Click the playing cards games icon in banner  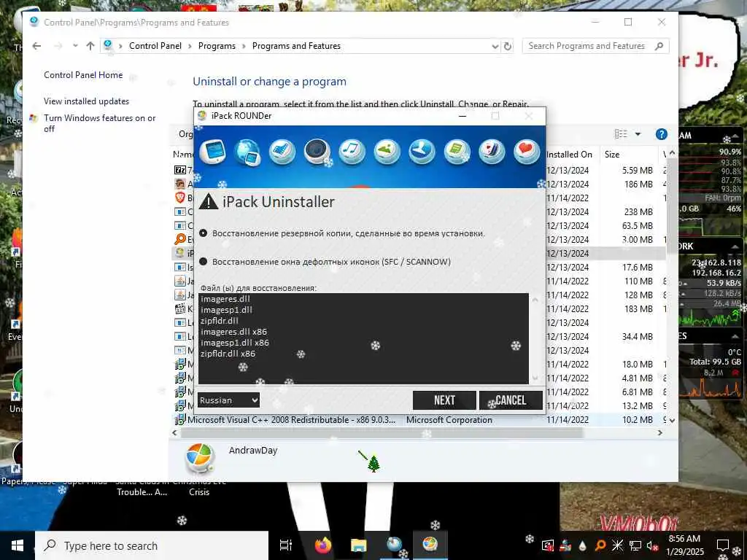[492, 152]
